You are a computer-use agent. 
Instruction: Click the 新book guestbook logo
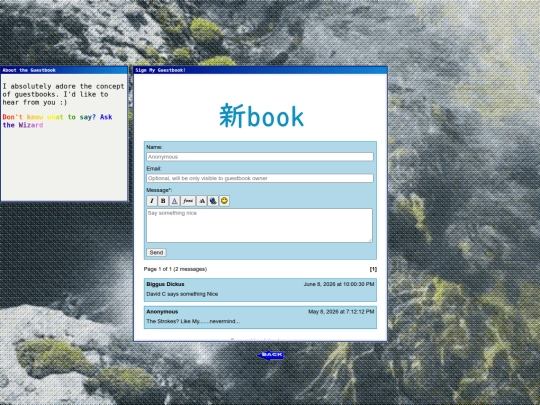pos(262,116)
